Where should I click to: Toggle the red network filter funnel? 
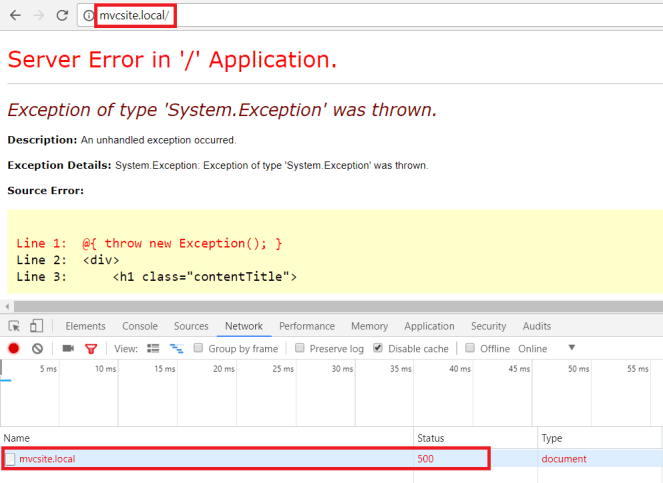coord(91,348)
